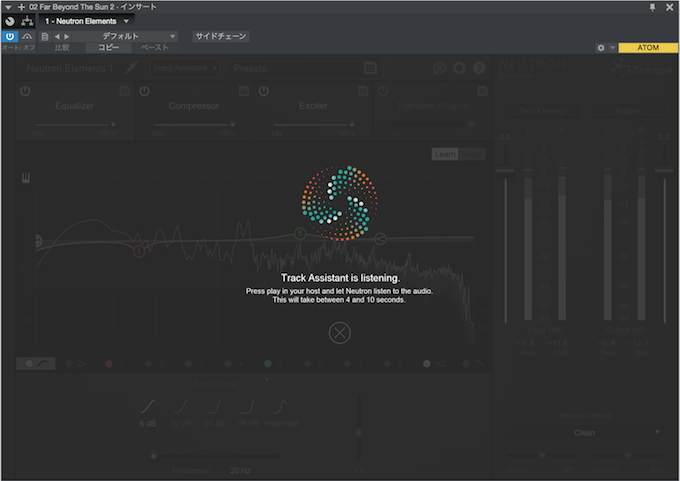This screenshot has width=680, height=481.
Task: Go to the next preset arrow
Action: click(x=66, y=36)
